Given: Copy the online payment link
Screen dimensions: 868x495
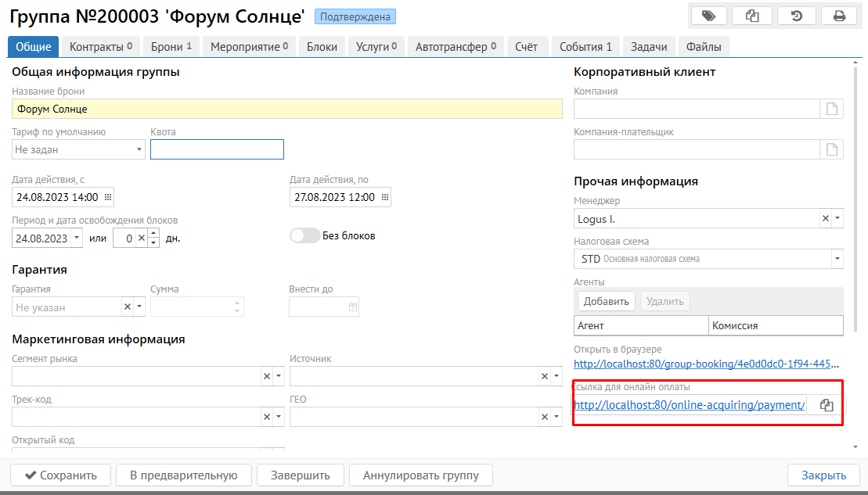Looking at the screenshot, I should [x=826, y=405].
